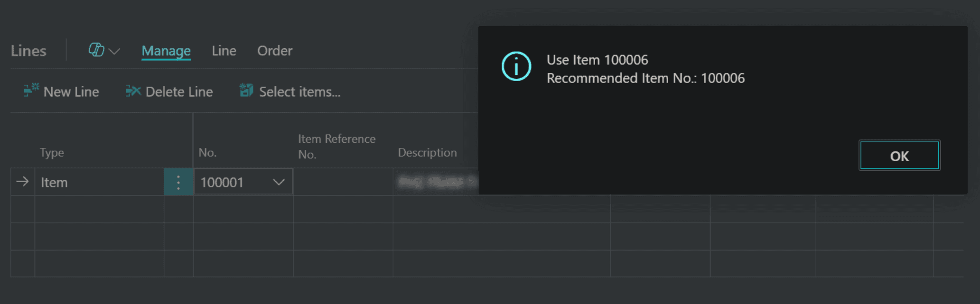Click the New Line icon
Image resolution: width=980 pixels, height=304 pixels.
point(31,90)
